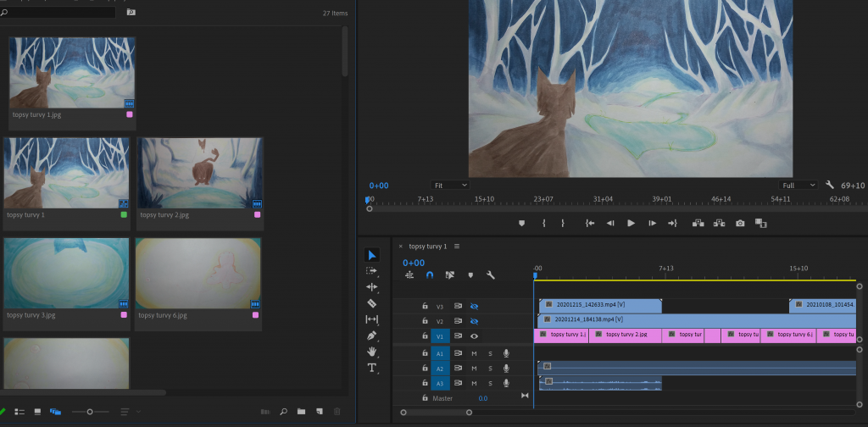
Task: Play the program monitor
Action: click(x=631, y=223)
